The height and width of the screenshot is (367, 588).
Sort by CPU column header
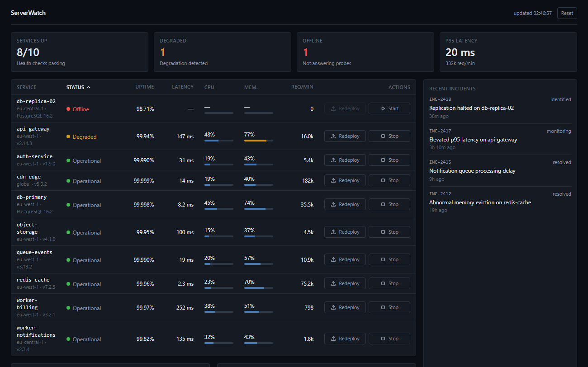pos(209,87)
